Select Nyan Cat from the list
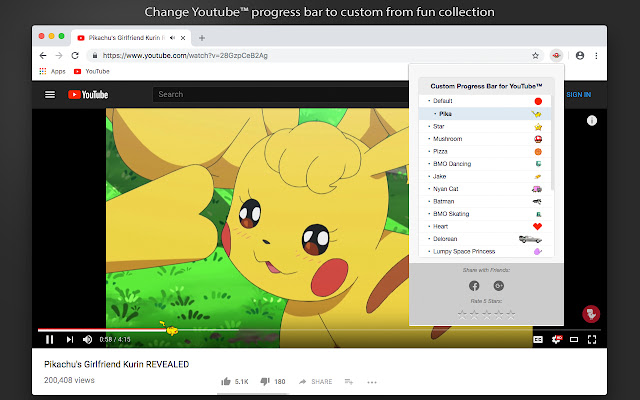 (484, 189)
